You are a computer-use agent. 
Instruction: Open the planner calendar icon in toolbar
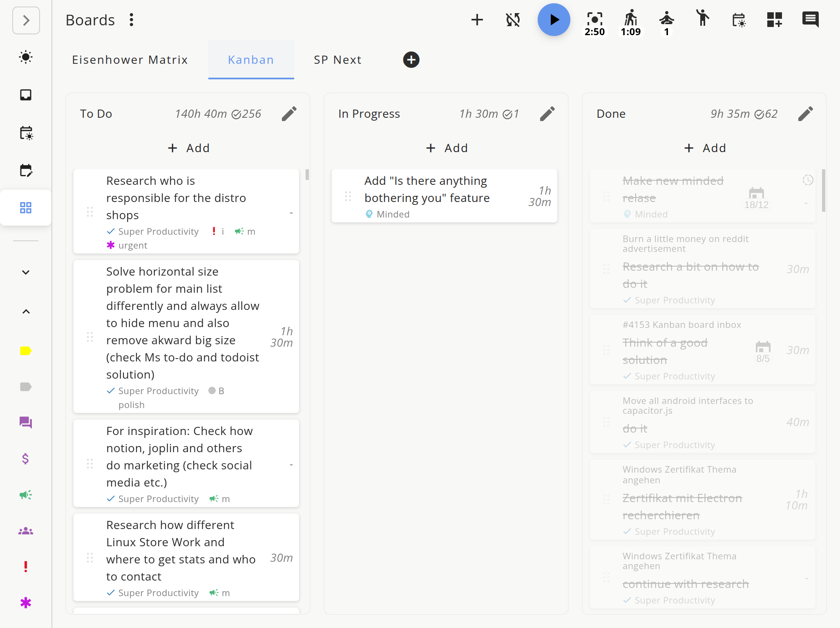click(x=739, y=20)
